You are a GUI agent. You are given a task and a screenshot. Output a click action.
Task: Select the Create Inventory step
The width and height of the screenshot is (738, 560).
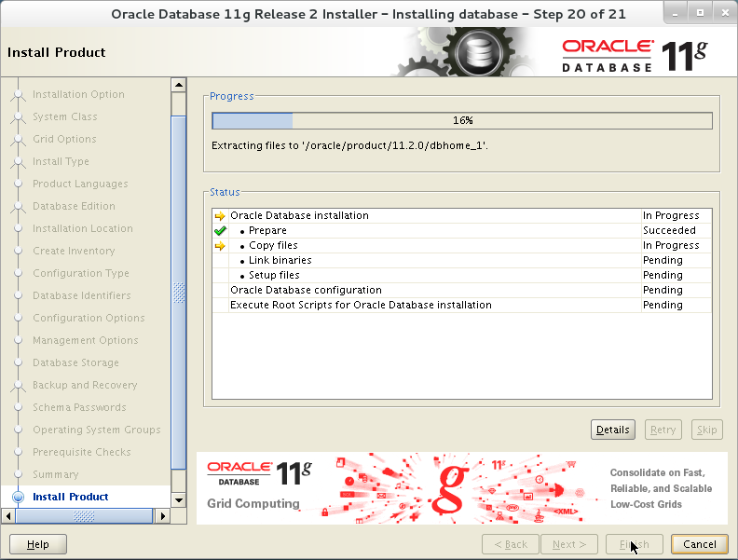pyautogui.click(x=74, y=251)
